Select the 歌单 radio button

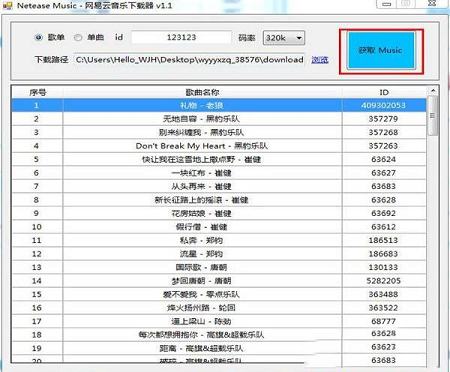point(39,37)
